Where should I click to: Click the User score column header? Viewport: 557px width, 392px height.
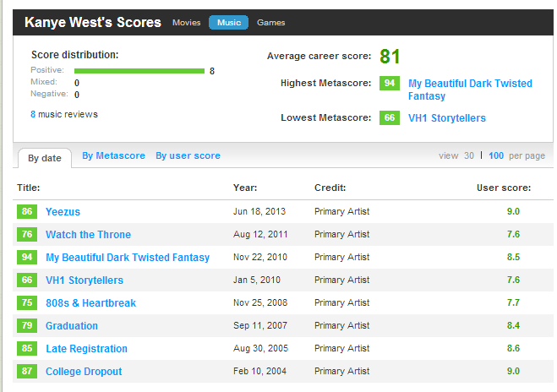coord(504,188)
